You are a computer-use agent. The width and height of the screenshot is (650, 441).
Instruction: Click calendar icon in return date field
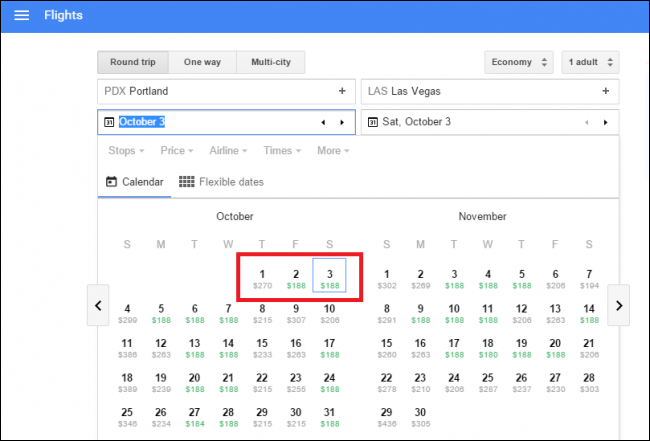373,122
